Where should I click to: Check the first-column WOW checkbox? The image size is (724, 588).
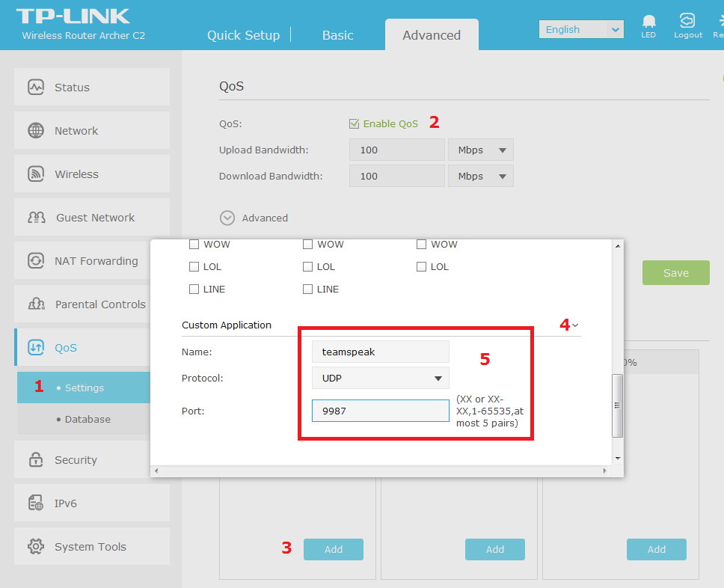[x=194, y=245]
